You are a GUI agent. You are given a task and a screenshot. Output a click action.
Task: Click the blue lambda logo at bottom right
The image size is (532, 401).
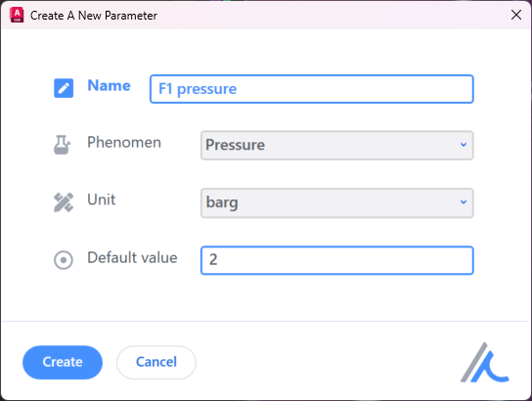(x=484, y=362)
